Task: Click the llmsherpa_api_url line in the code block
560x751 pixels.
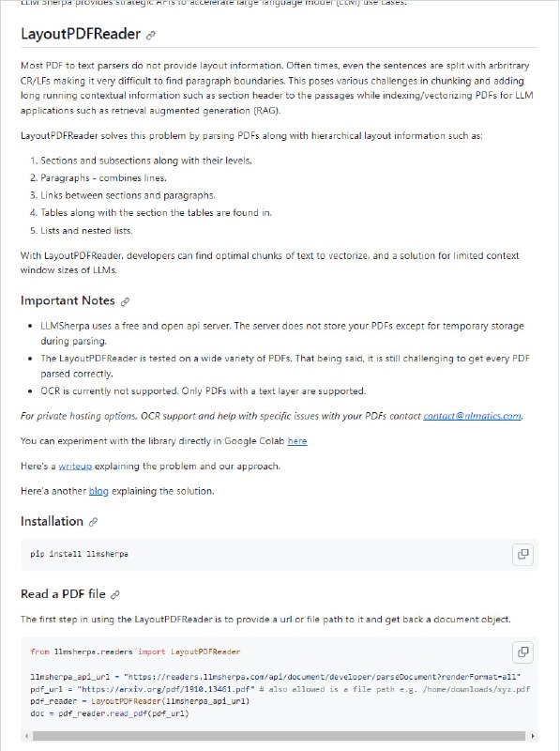Action: coord(141,673)
